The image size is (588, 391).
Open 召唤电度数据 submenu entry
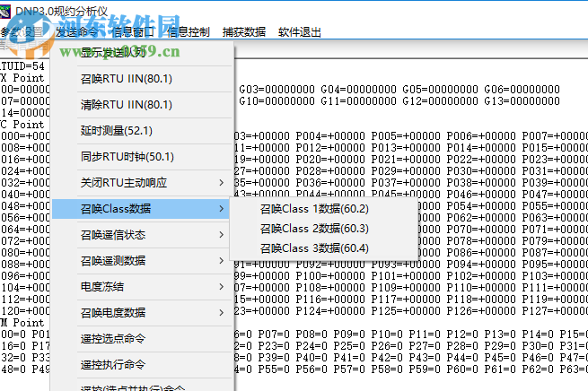point(142,313)
